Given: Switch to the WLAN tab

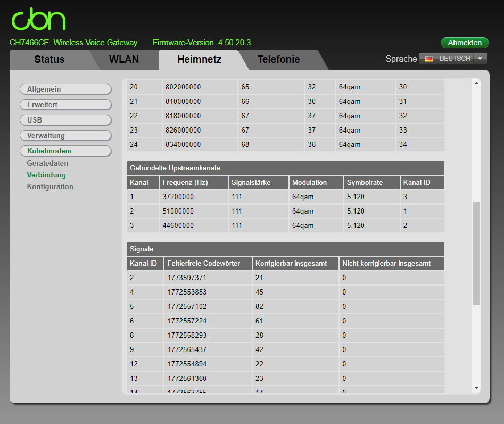Looking at the screenshot, I should click(x=124, y=60).
